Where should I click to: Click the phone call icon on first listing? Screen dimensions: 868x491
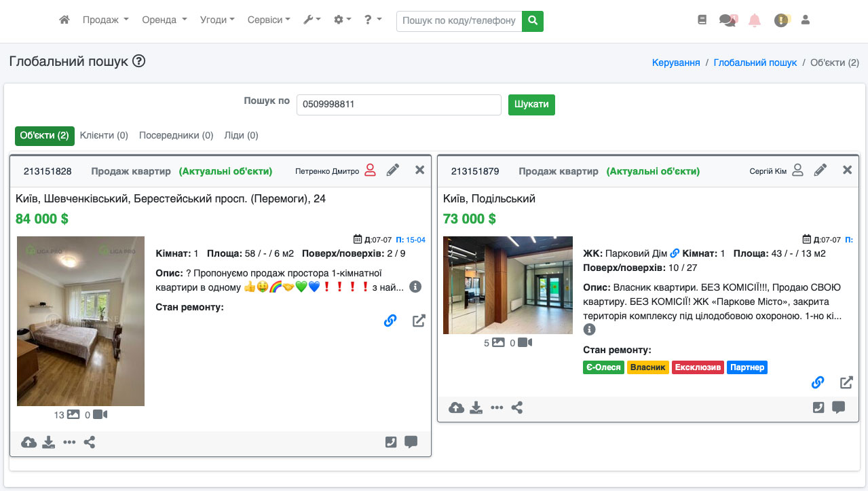point(390,442)
